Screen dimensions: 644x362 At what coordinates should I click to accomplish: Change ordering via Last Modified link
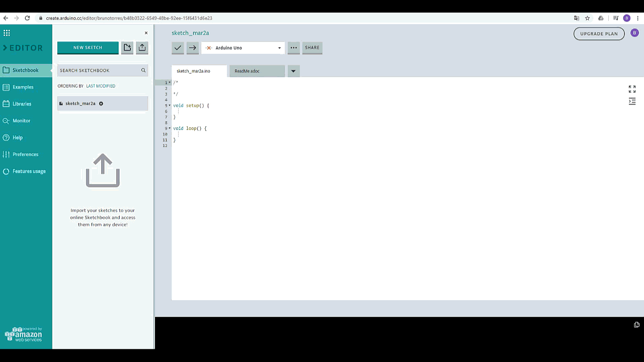coord(101,86)
